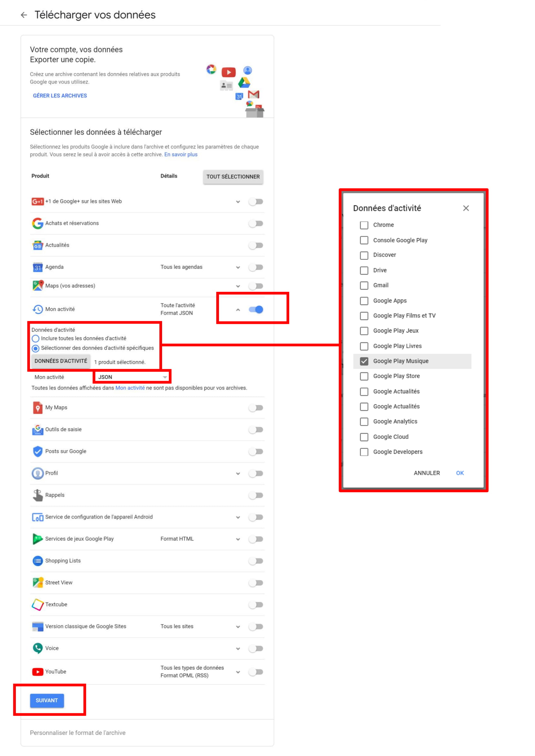Expand Version classique de Google Sites options
Image resolution: width=535 pixels, height=756 pixels.
[238, 627]
